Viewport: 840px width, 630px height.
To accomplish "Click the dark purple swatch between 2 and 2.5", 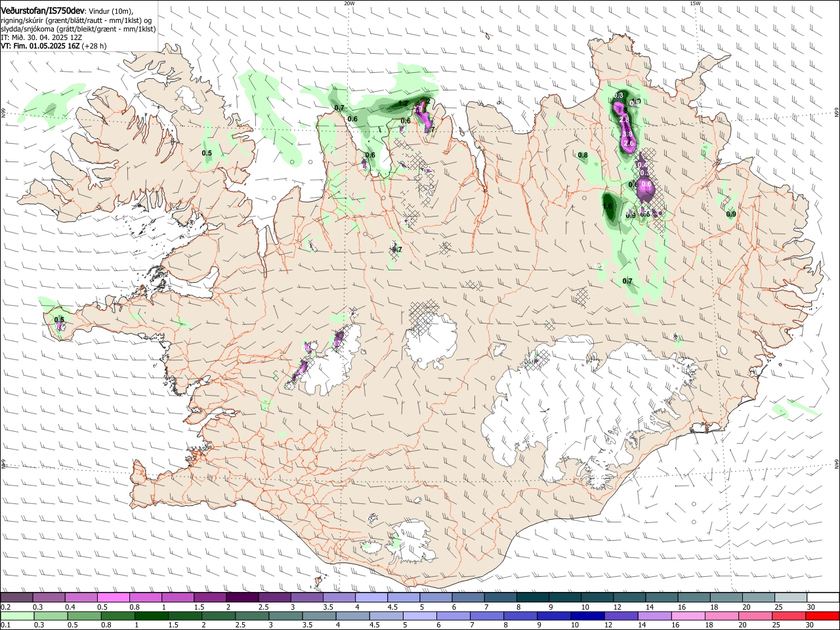I will click(x=242, y=598).
